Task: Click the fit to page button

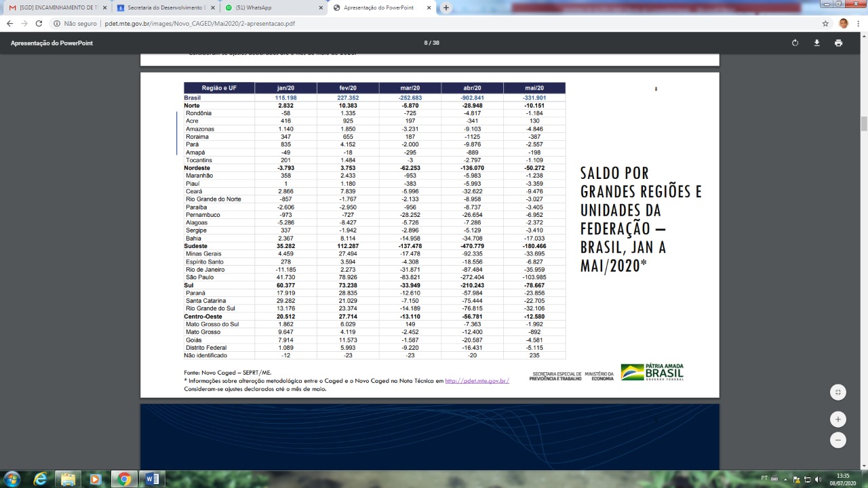Action: coord(838,392)
